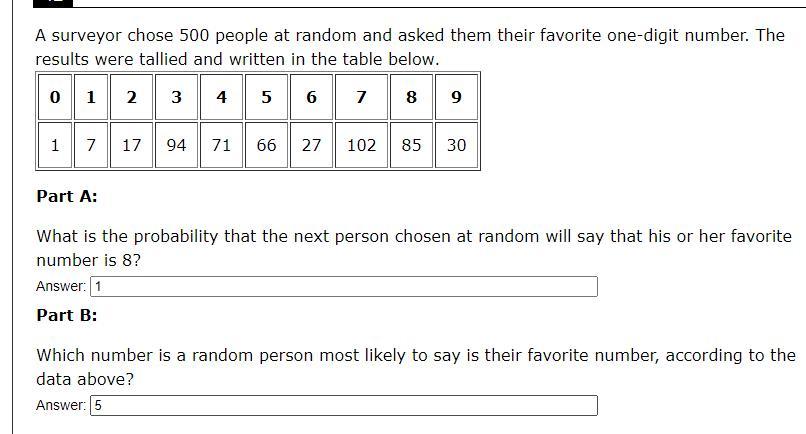Click the tally cell showing 66

point(266,145)
